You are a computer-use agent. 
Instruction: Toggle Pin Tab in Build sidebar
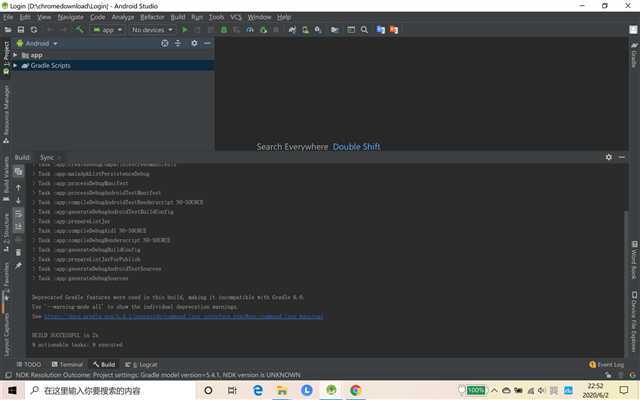click(18, 266)
